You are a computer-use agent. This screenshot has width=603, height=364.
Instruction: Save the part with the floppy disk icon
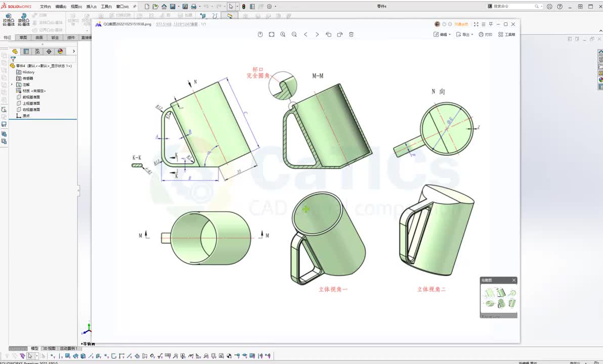[x=173, y=7]
